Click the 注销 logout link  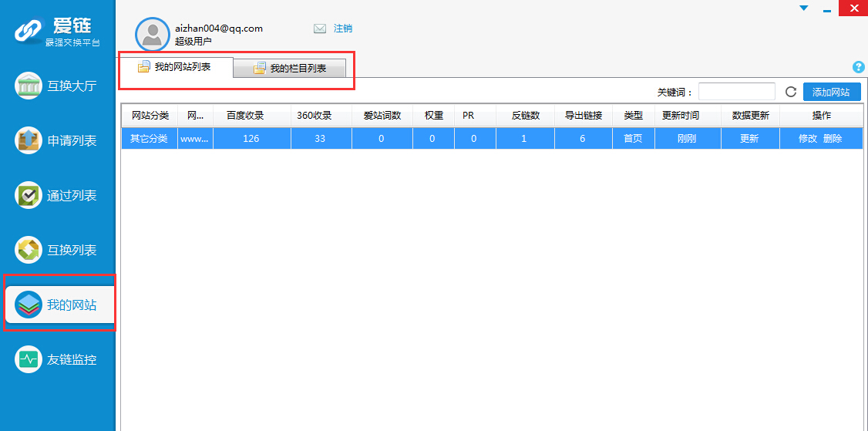click(343, 29)
